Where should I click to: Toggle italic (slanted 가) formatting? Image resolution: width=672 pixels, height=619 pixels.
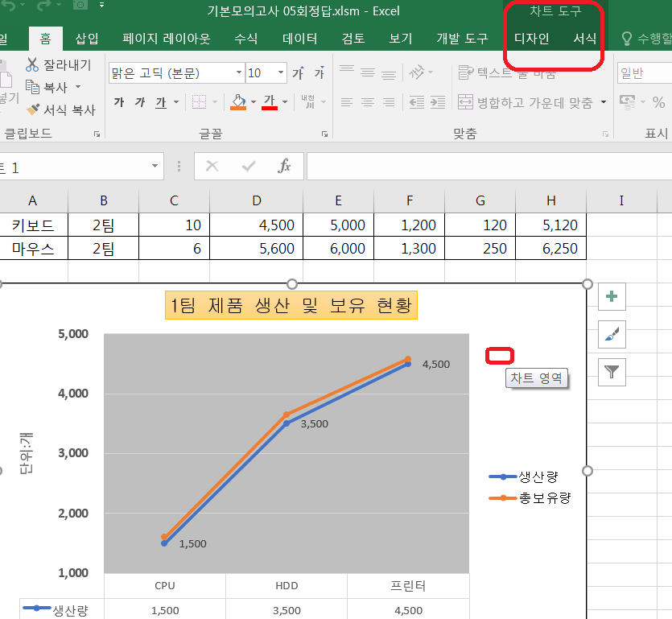(x=140, y=102)
